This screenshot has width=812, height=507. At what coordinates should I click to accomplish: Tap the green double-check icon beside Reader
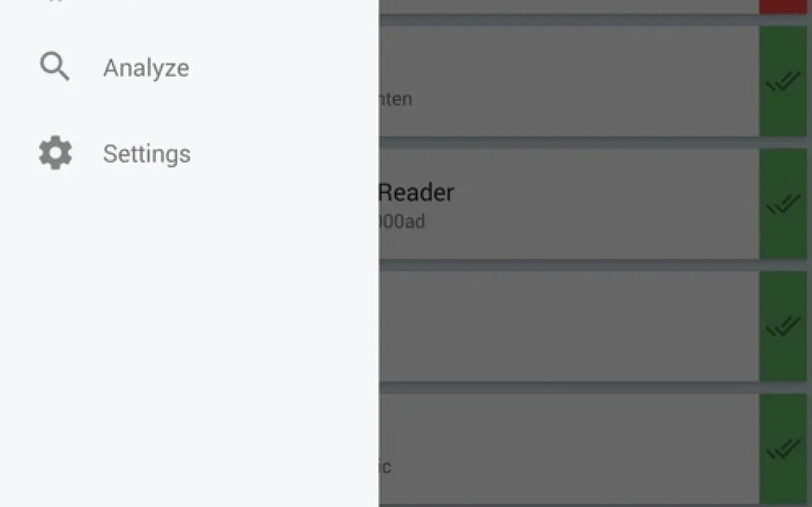[783, 204]
